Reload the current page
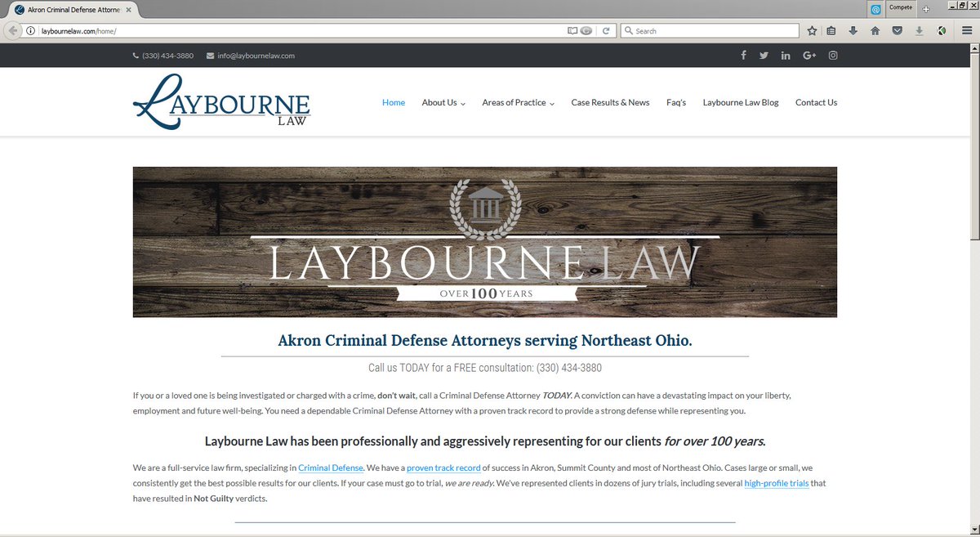This screenshot has height=537, width=980. point(606,31)
